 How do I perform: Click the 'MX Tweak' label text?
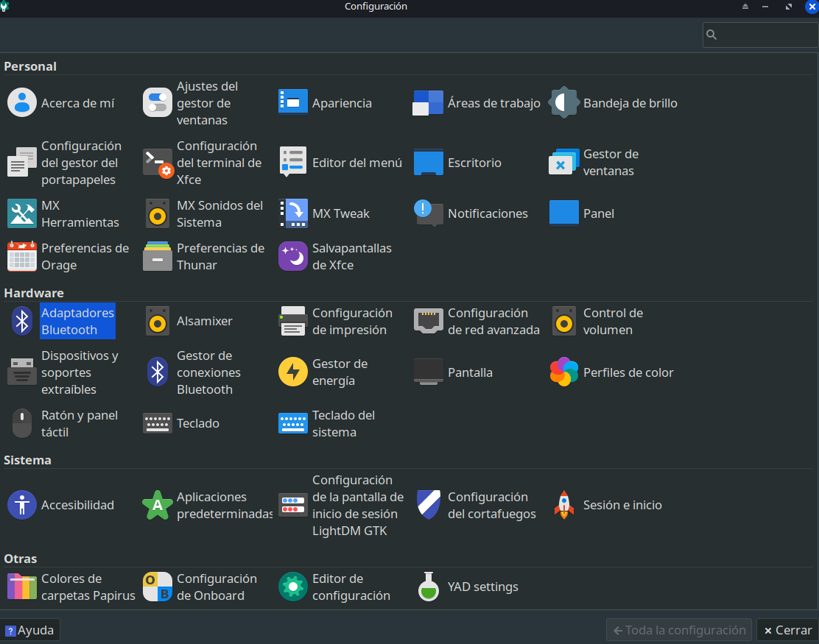pos(340,213)
